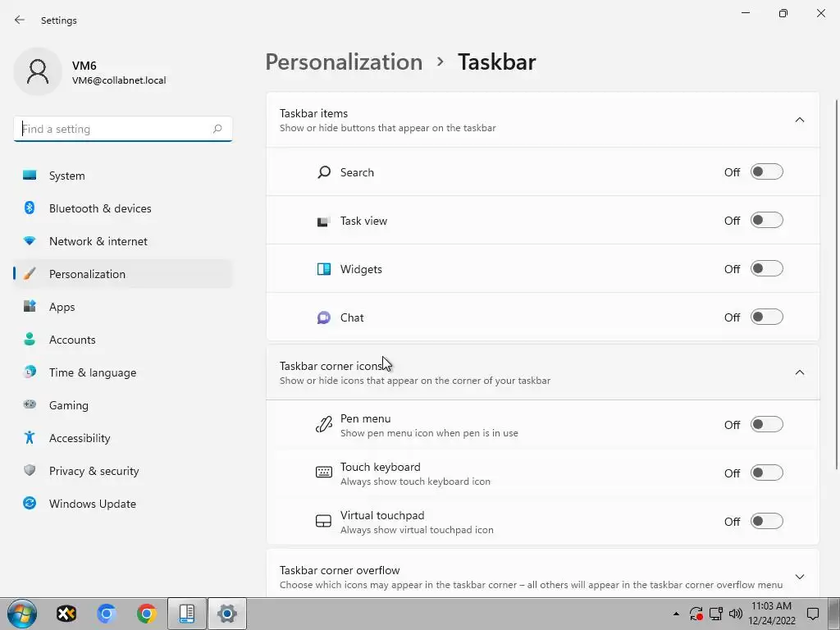Enable the Widgets toggle
840x630 pixels.
(767, 268)
